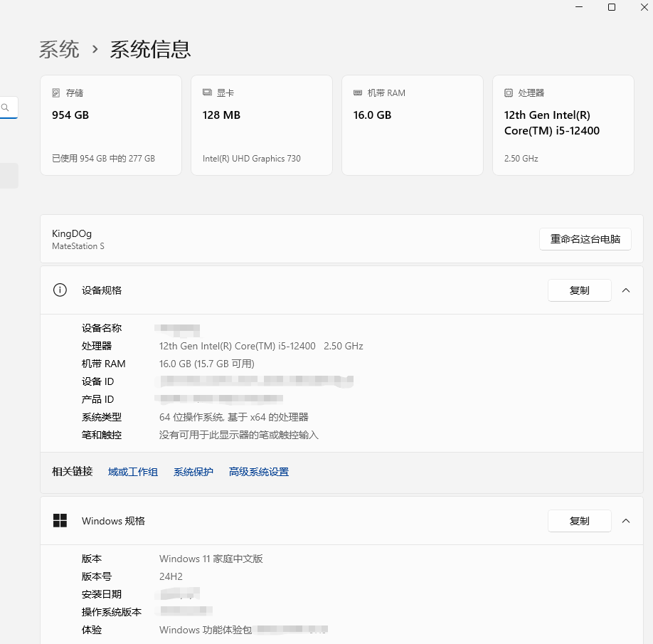Collapse the 设备规格 section
Image resolution: width=653 pixels, height=644 pixels.
626,290
